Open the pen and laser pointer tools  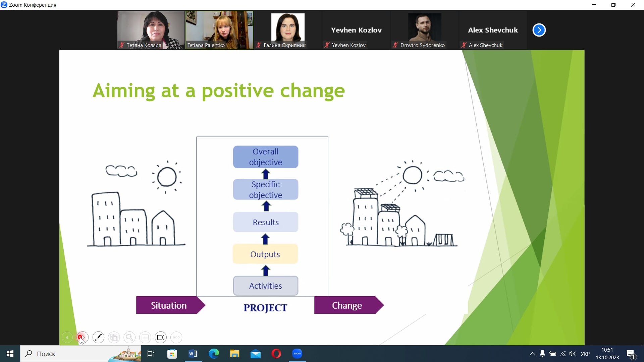click(98, 337)
